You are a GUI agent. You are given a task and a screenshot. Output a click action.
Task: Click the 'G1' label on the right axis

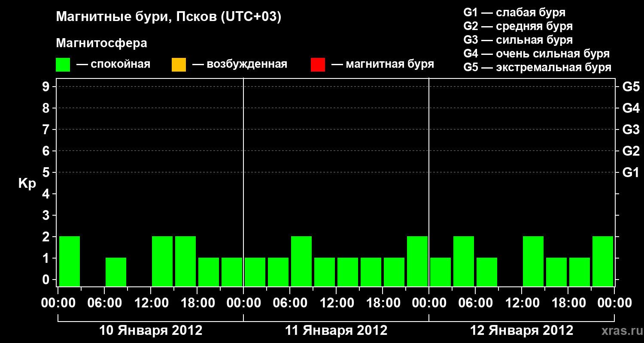click(631, 172)
